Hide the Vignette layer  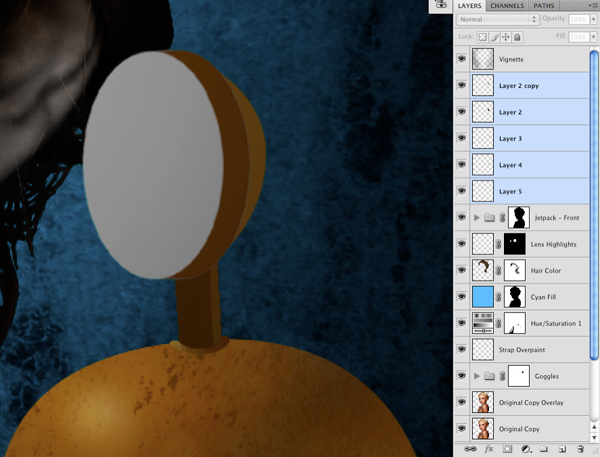[462, 59]
